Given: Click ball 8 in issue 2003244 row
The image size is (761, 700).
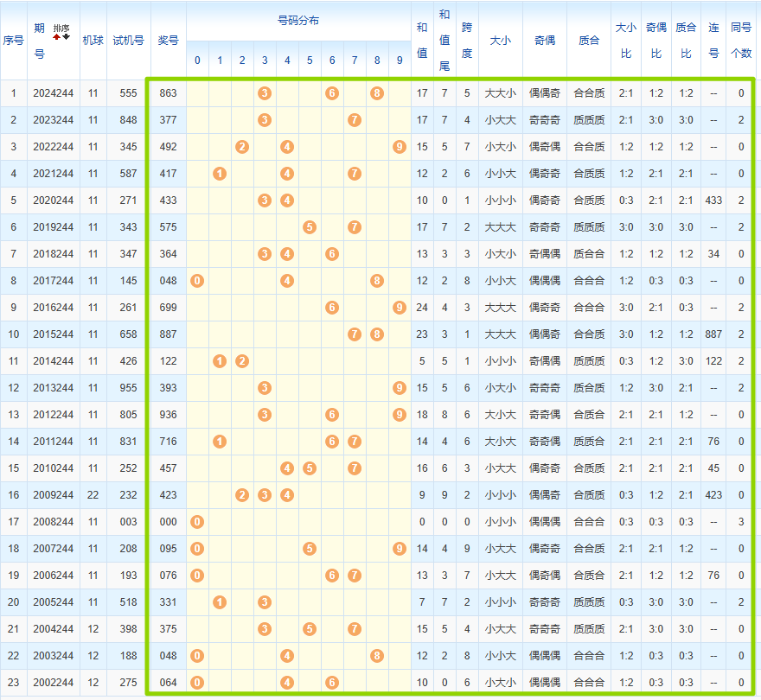Looking at the screenshot, I should tap(377, 655).
